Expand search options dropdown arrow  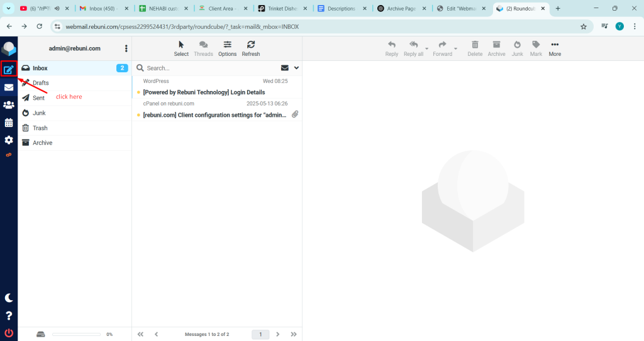point(296,68)
